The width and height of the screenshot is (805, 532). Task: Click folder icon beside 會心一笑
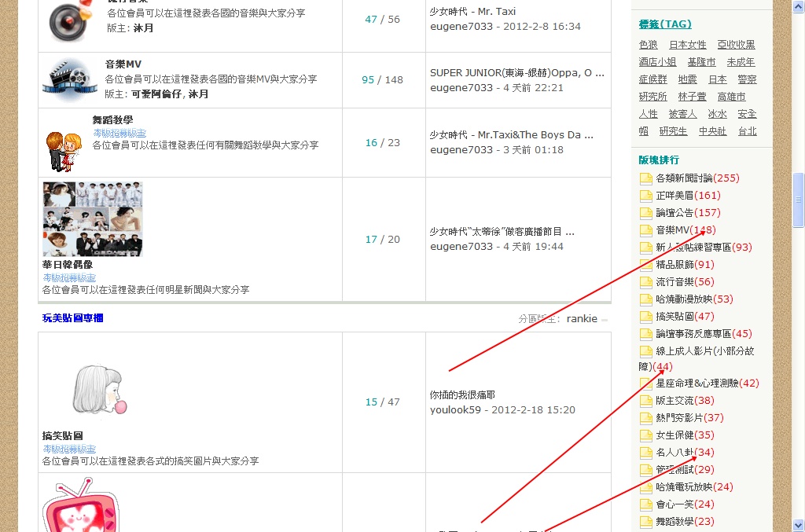click(646, 504)
